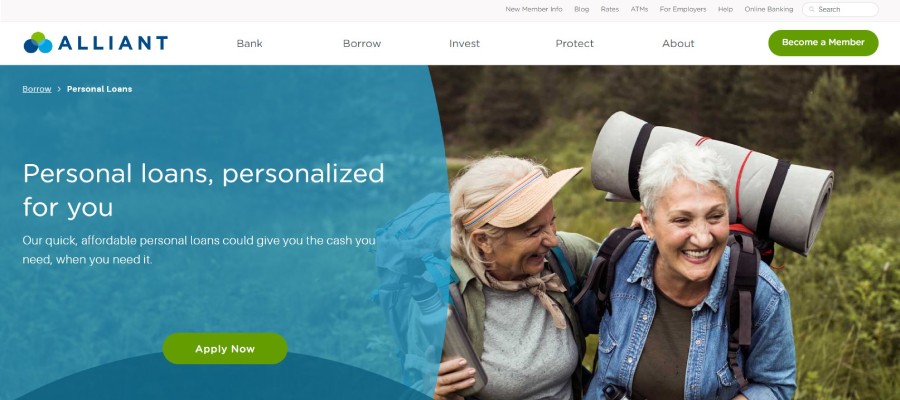The height and width of the screenshot is (400, 900).
Task: Open the Rates link
Action: (610, 9)
